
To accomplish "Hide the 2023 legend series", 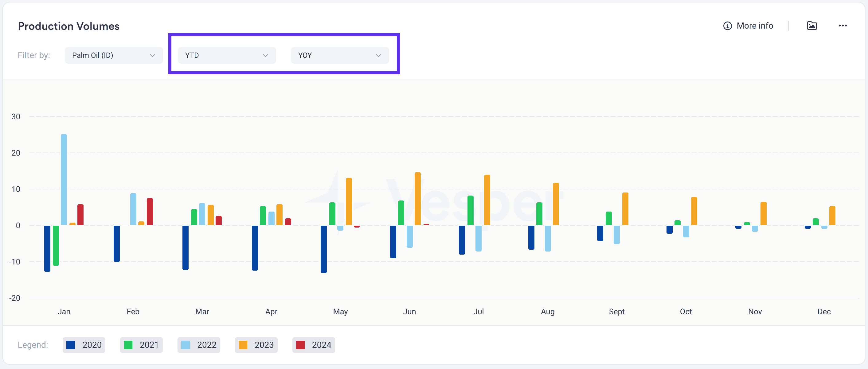I will pyautogui.click(x=256, y=345).
